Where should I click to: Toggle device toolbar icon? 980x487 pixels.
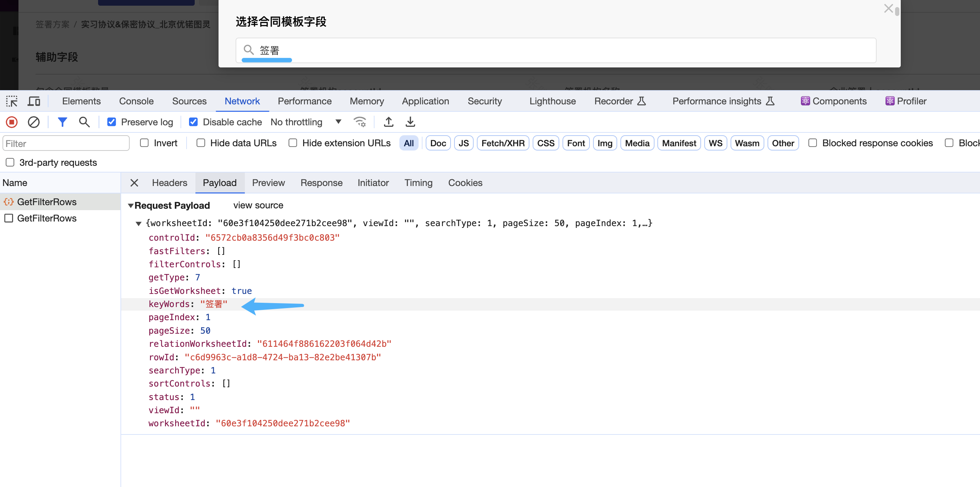[34, 101]
